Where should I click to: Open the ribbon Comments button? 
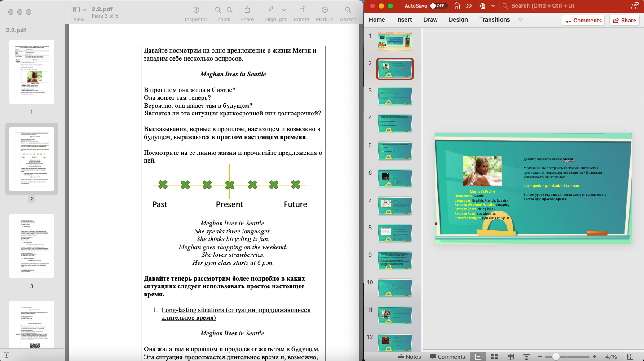click(x=583, y=20)
